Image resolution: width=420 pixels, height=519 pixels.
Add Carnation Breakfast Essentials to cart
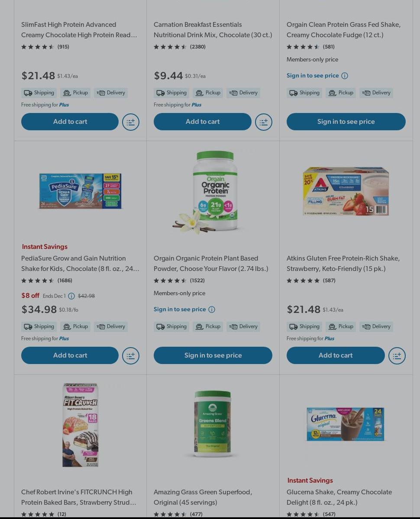(x=203, y=122)
